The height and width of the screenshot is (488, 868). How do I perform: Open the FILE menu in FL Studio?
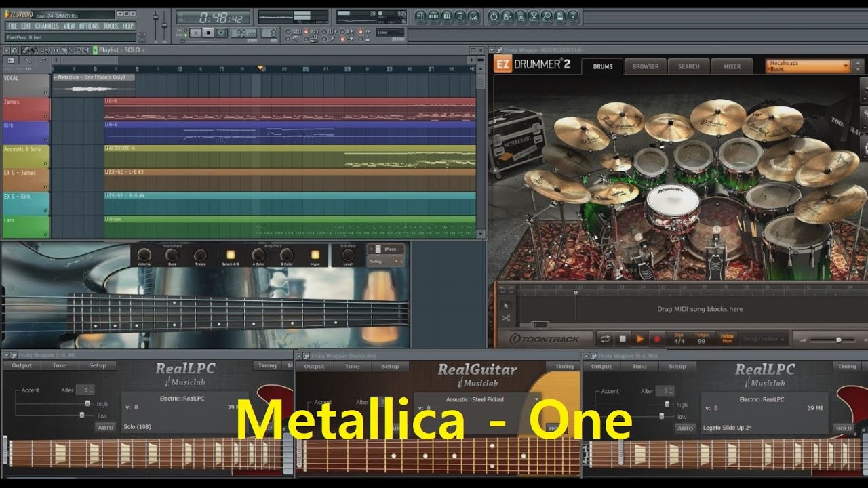[x=12, y=26]
